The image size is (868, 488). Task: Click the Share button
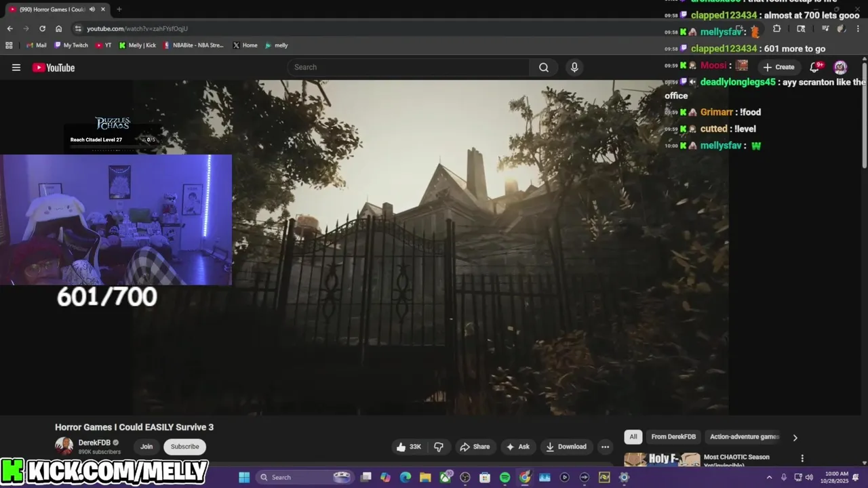[475, 447]
